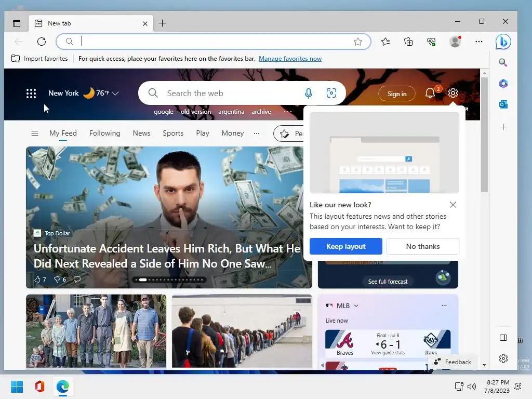Screen dimensions: 532x399
Task: Open the Windows Start menu
Action: point(17,387)
